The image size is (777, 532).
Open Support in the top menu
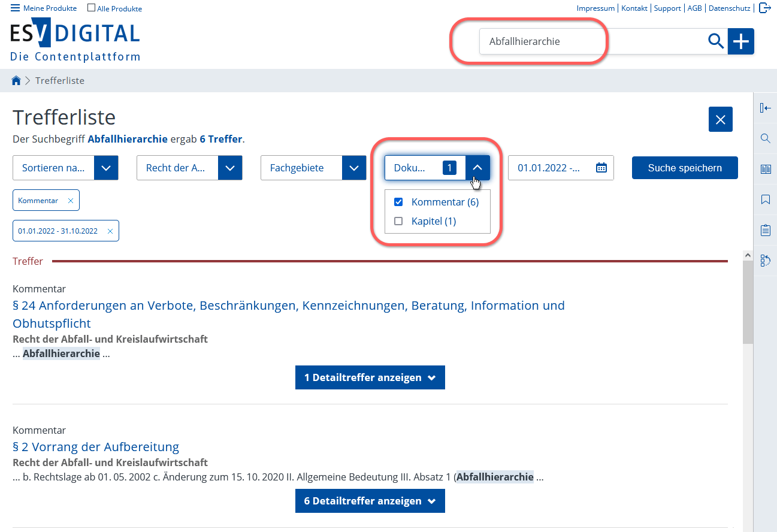[x=667, y=8]
